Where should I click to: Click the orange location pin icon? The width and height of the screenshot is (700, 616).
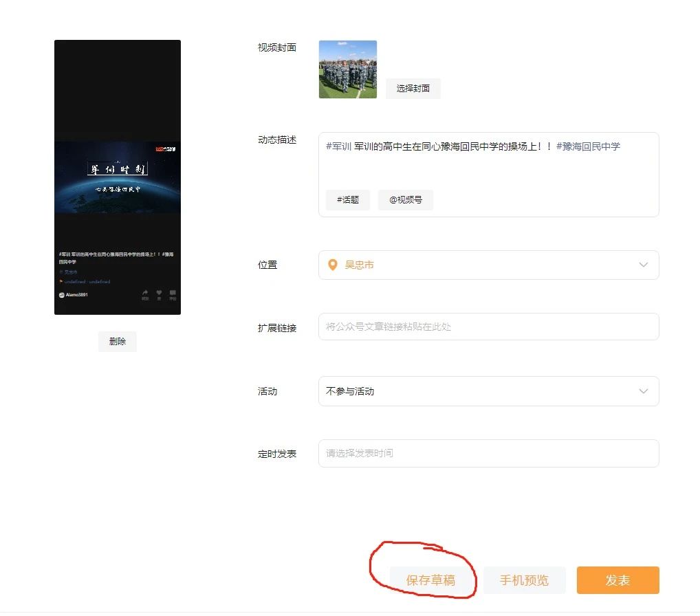(333, 265)
